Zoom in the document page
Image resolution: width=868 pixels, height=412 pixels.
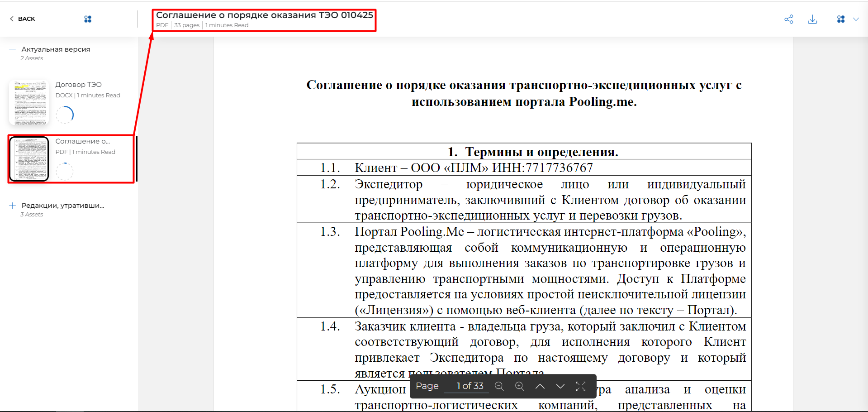[x=519, y=386]
